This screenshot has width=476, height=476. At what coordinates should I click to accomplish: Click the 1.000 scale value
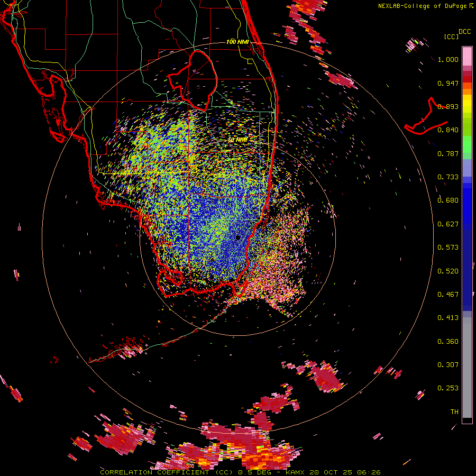pos(448,59)
